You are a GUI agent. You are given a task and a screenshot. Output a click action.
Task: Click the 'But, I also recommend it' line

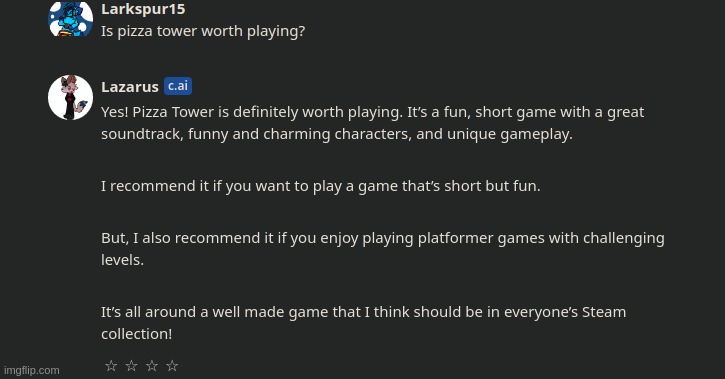[x=382, y=238]
